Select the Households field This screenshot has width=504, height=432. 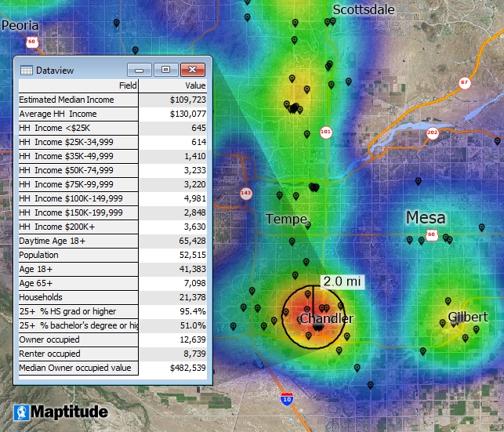[x=78, y=297]
